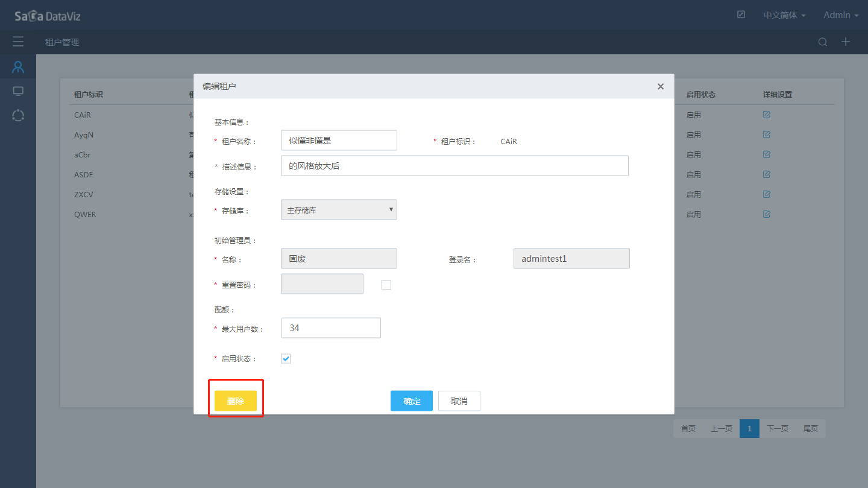The height and width of the screenshot is (488, 868).
Task: Open the 中文简体 language dropdown
Action: point(784,15)
